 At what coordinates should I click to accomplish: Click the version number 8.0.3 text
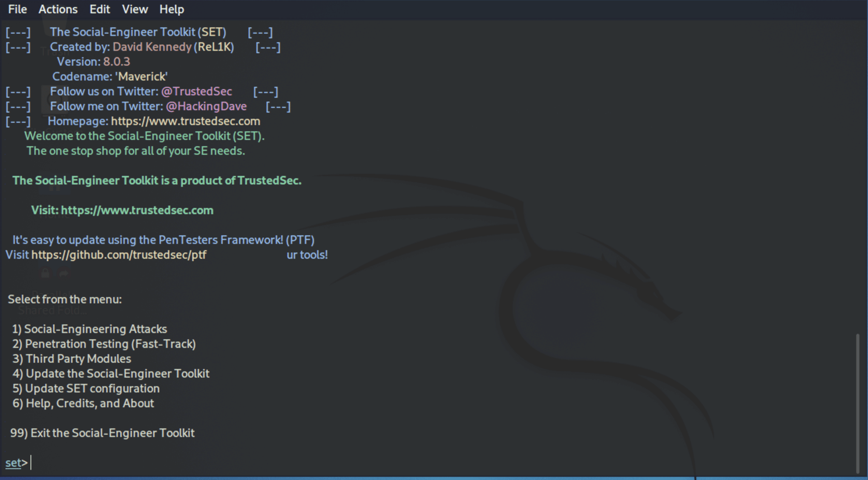tap(116, 62)
